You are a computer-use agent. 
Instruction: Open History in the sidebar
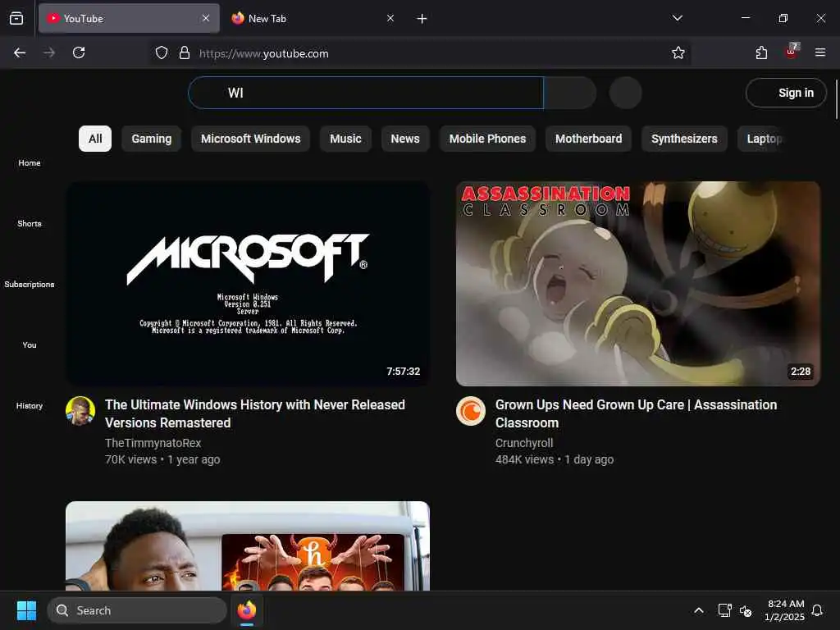(x=30, y=405)
